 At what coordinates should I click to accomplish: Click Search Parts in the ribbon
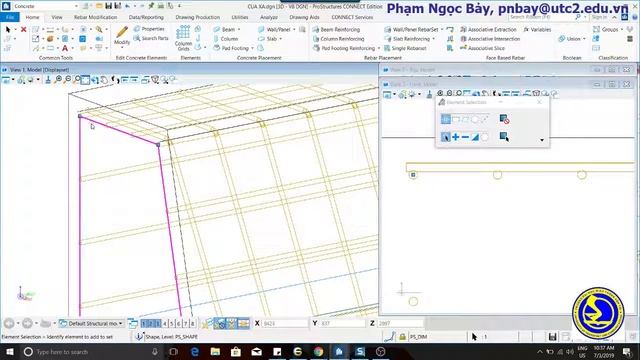(x=151, y=38)
